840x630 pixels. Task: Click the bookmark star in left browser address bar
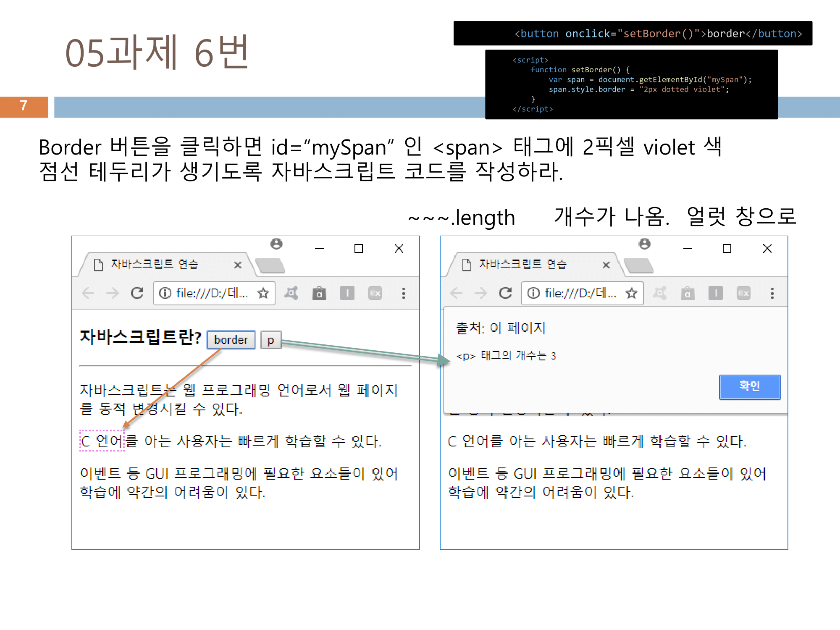point(263,293)
